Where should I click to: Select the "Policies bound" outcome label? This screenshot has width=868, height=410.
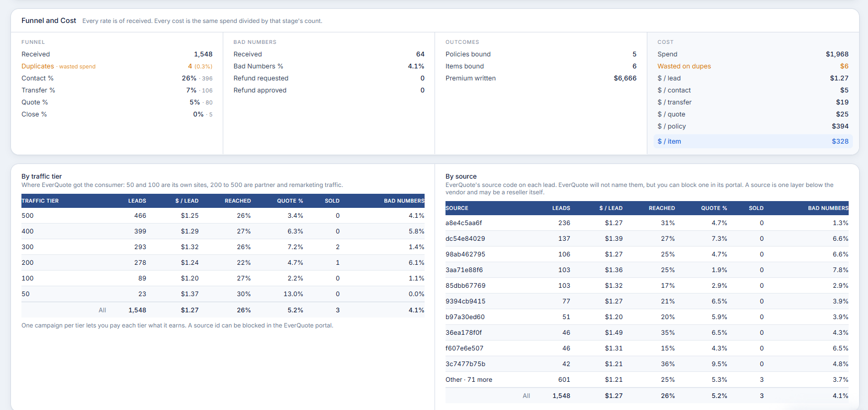(x=468, y=54)
